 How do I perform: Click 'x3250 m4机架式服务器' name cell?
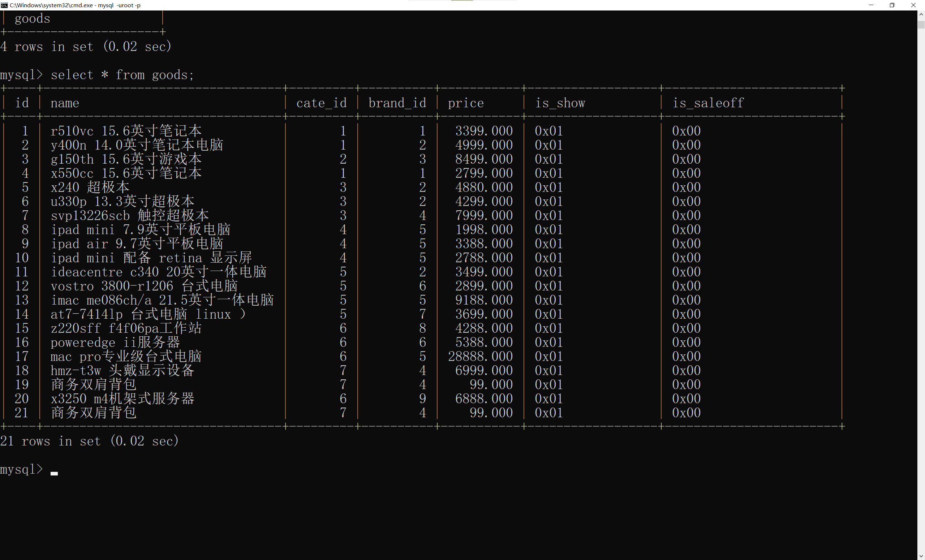(x=122, y=399)
